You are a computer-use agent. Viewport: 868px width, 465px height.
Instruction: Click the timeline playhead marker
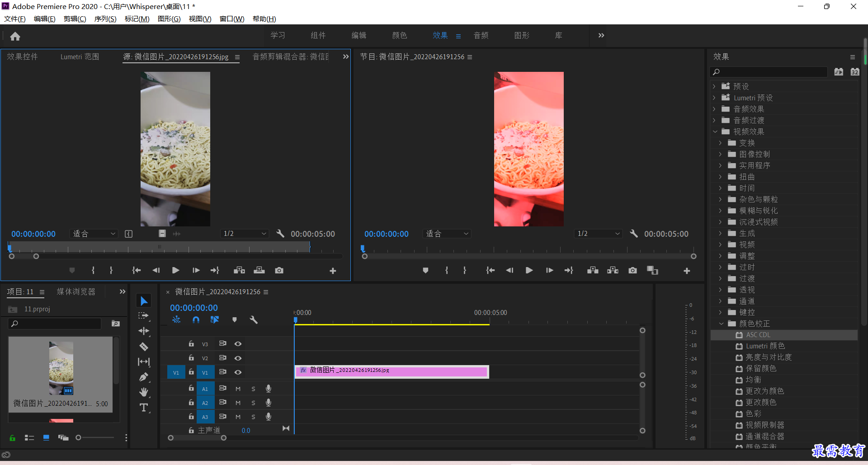[x=295, y=320]
